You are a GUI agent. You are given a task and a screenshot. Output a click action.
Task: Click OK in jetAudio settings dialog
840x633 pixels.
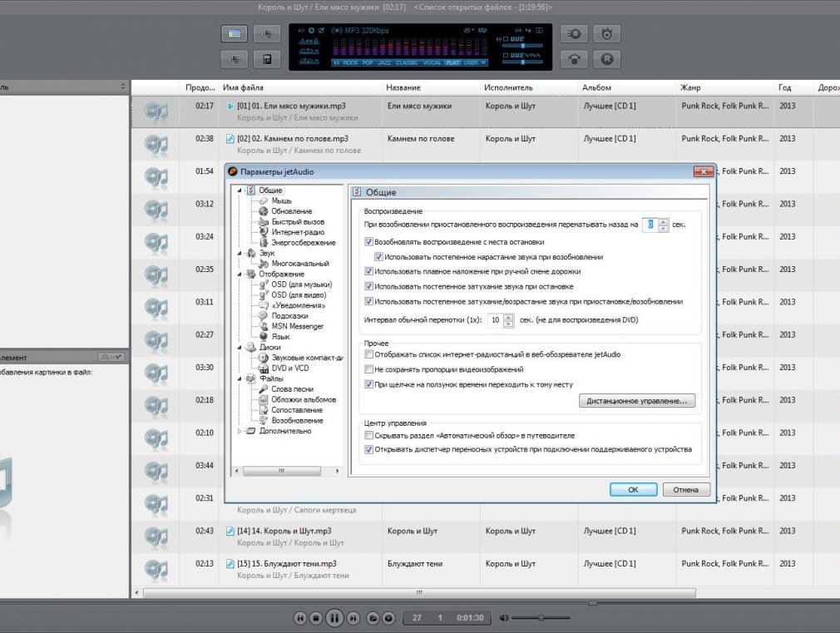coord(633,489)
